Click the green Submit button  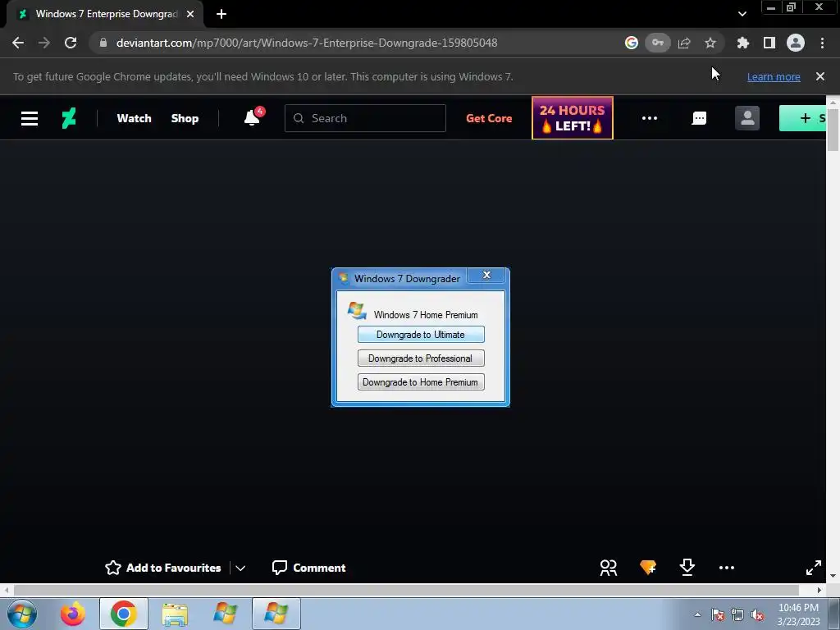pos(802,118)
